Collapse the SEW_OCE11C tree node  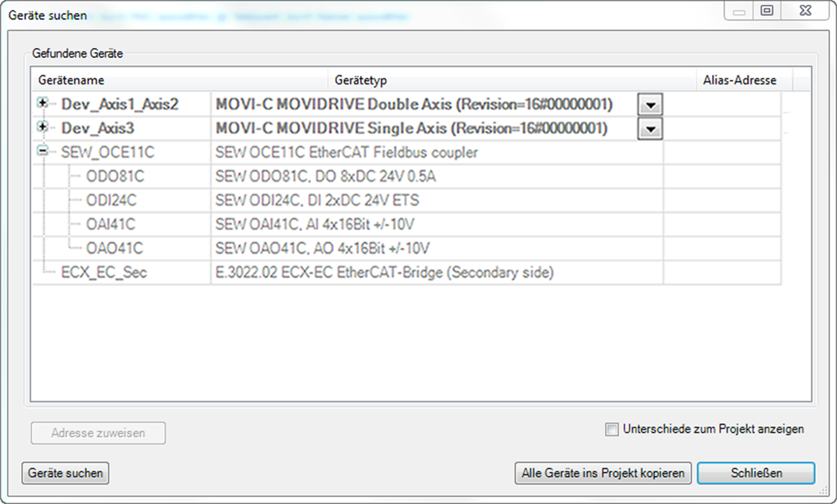tap(42, 151)
